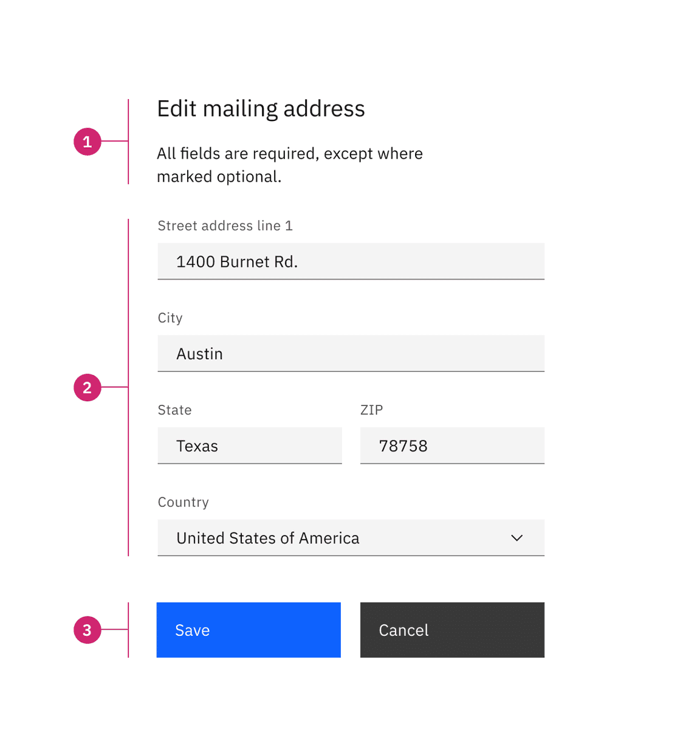Select the State field showing Texas
The width and height of the screenshot is (700, 744).
[249, 446]
